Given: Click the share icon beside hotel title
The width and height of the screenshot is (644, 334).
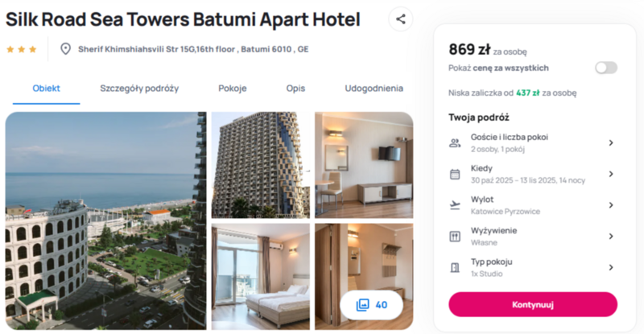Looking at the screenshot, I should coord(400,19).
